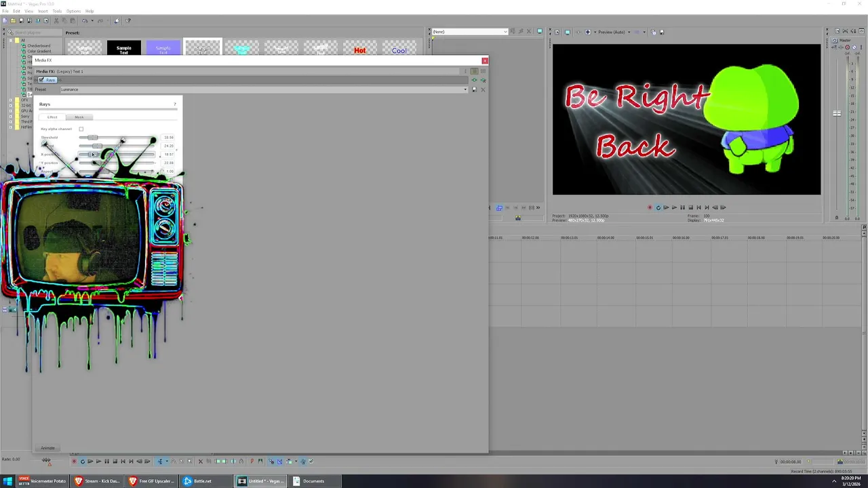The height and width of the screenshot is (488, 868).
Task: Click the Open folder toolbar icon
Action: (13, 21)
